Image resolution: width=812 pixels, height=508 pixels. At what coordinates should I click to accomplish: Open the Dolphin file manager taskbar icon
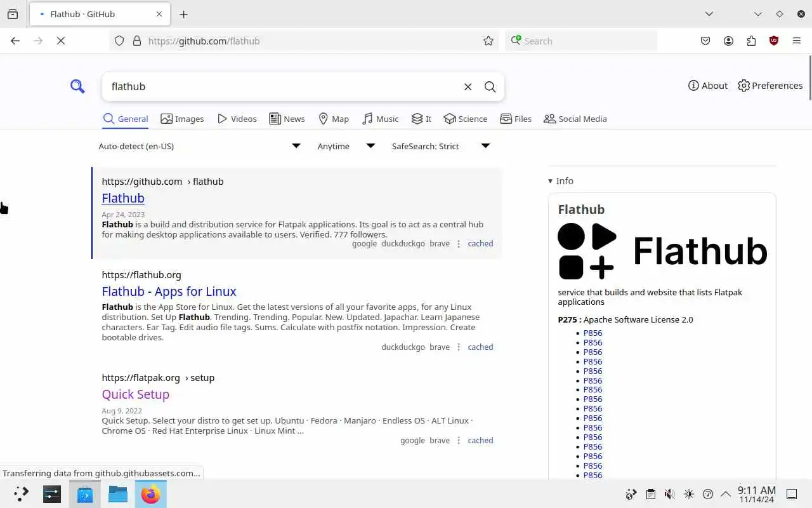click(118, 493)
